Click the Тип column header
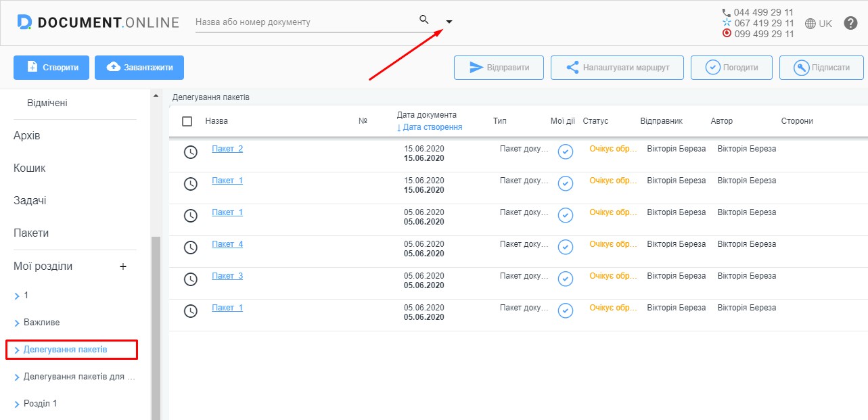The width and height of the screenshot is (868, 420). [x=500, y=121]
